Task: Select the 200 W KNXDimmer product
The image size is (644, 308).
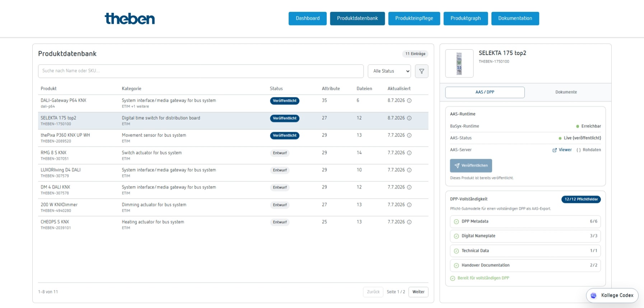Action: [x=233, y=207]
